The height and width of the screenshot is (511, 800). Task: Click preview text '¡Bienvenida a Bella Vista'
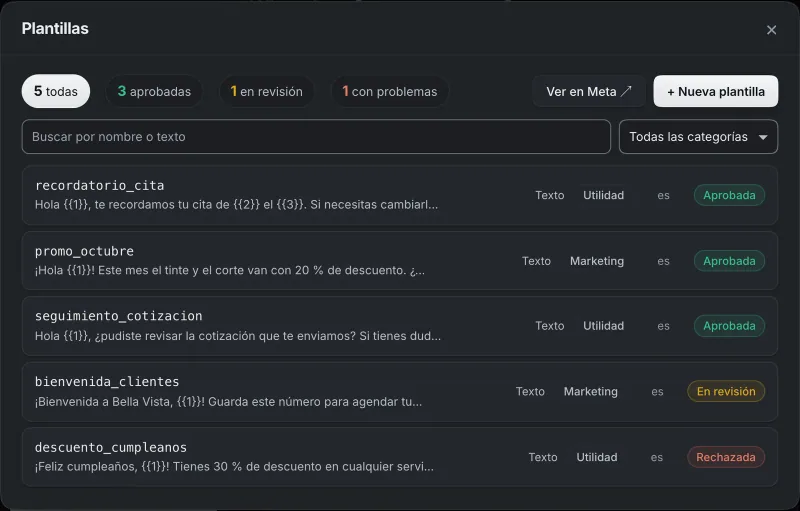(102, 401)
